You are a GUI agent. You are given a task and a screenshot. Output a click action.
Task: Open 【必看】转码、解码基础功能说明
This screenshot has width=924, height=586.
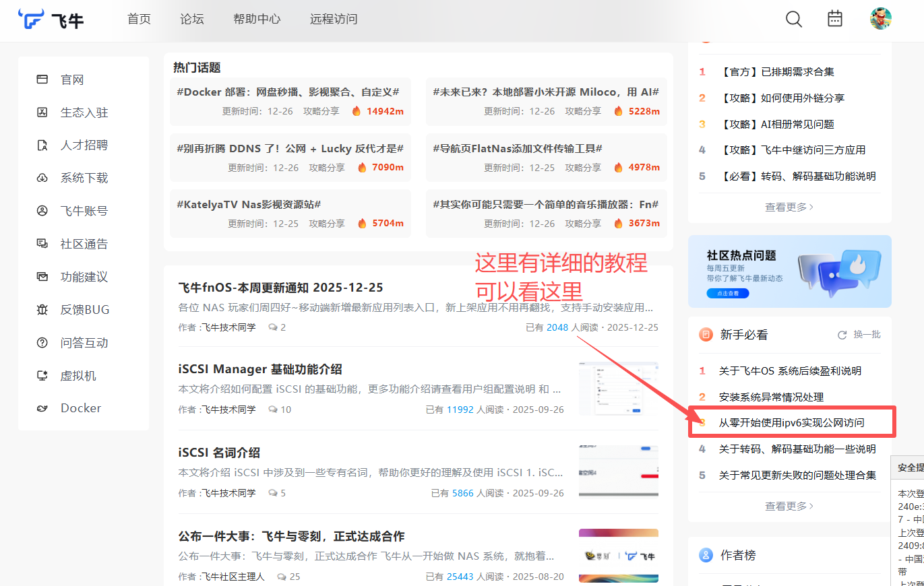pyautogui.click(x=798, y=176)
